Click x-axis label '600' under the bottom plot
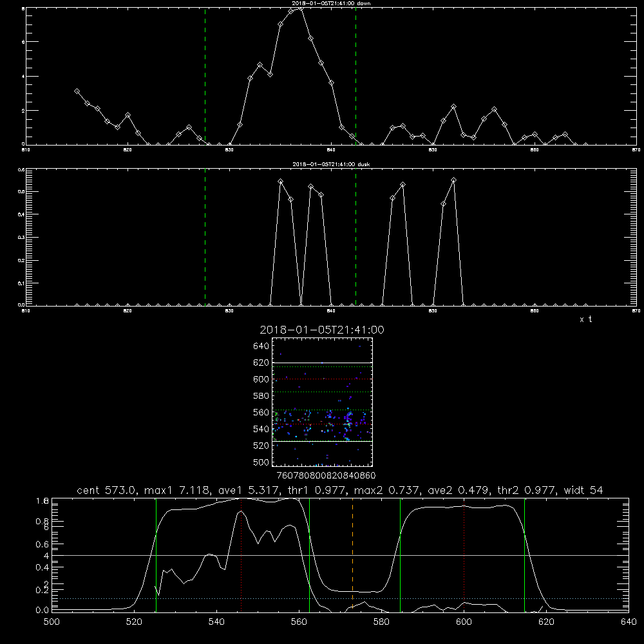This screenshot has height=644, width=644. pos(464,622)
